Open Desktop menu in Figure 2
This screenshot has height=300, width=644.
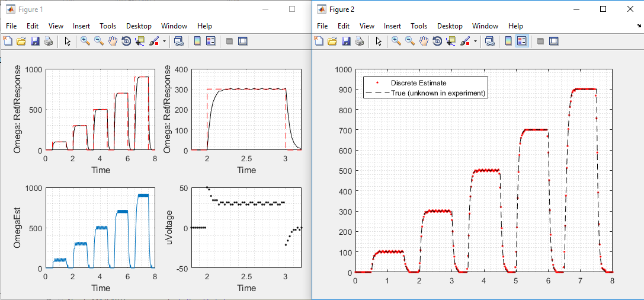[x=450, y=26]
